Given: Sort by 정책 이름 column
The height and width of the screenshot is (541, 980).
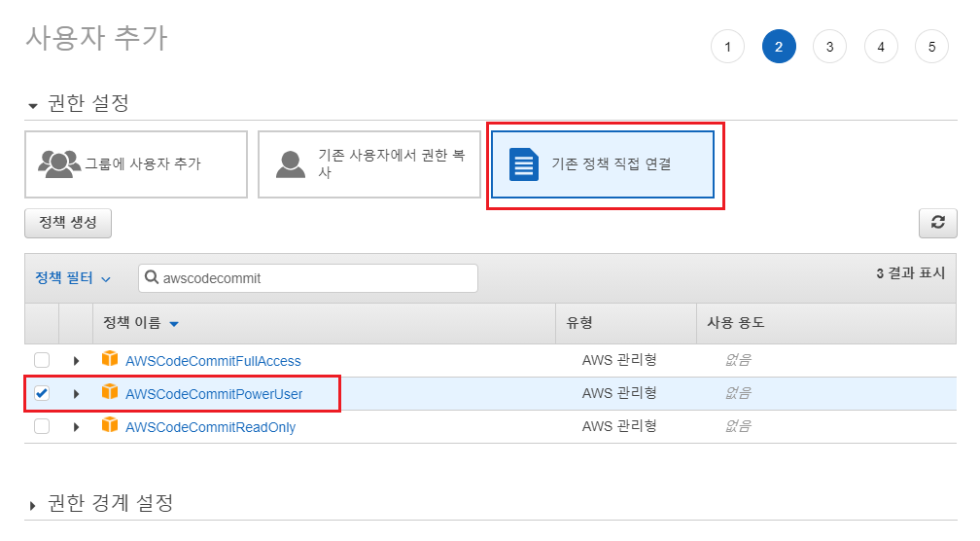Looking at the screenshot, I should 141,323.
